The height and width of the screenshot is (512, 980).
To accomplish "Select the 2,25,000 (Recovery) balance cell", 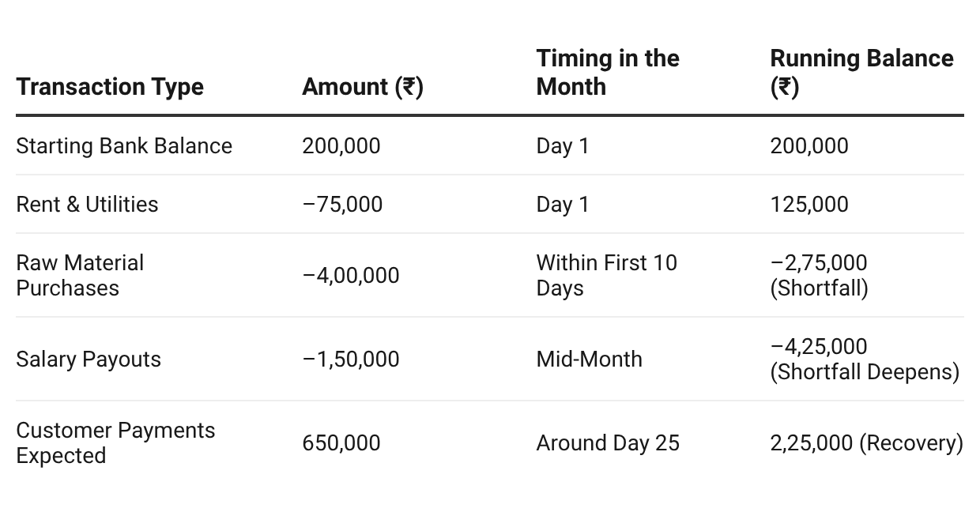I will pyautogui.click(x=866, y=443).
